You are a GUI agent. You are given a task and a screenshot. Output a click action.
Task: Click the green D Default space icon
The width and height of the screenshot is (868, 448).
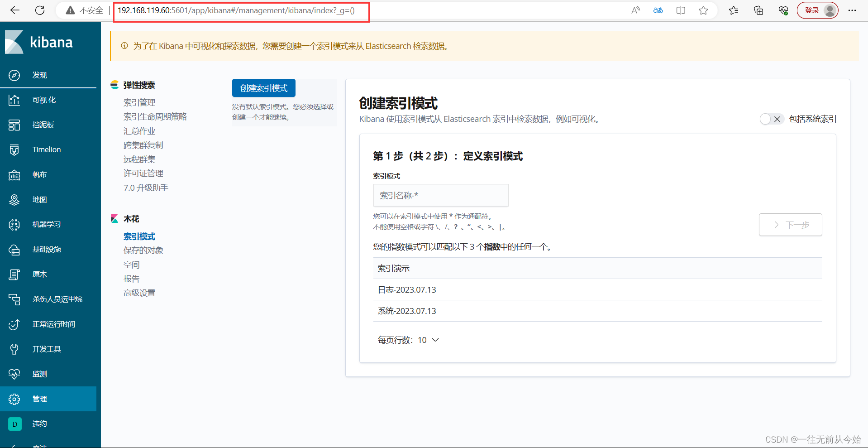14,424
